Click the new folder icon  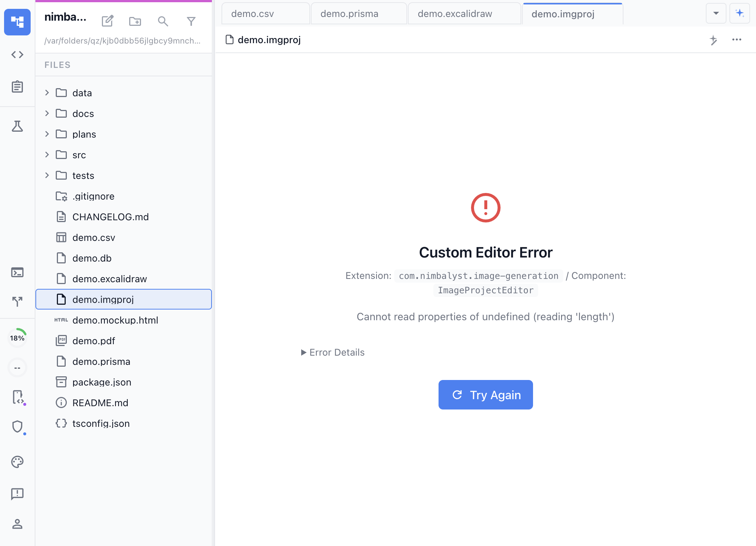pos(135,21)
